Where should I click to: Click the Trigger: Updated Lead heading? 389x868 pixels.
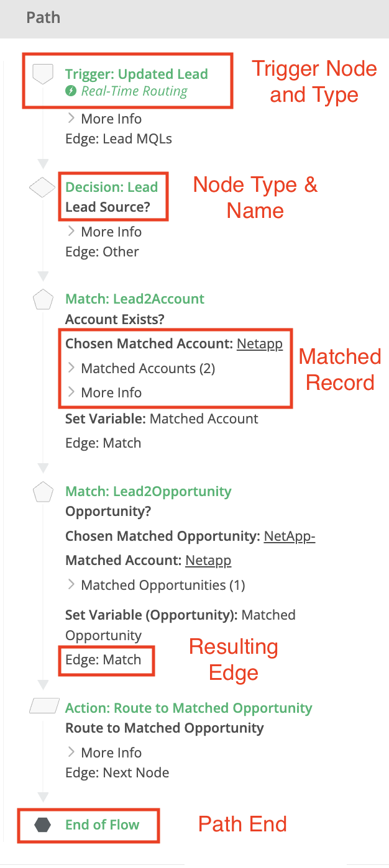coord(137,74)
